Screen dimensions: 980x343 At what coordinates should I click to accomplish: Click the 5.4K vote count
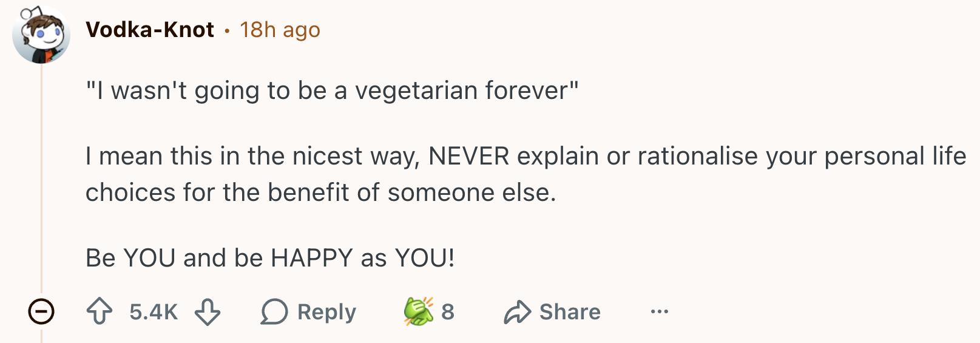[154, 311]
